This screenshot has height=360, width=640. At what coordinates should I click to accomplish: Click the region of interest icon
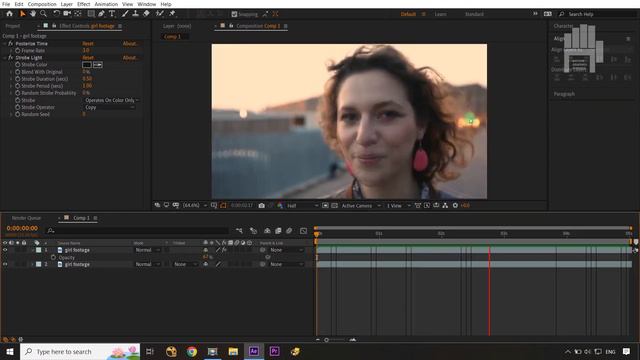click(325, 206)
